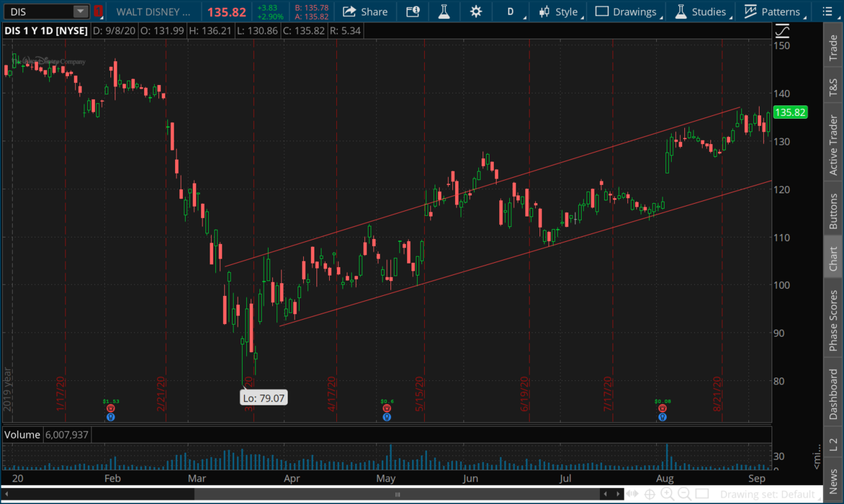Click the Volume study label

pyautogui.click(x=22, y=435)
